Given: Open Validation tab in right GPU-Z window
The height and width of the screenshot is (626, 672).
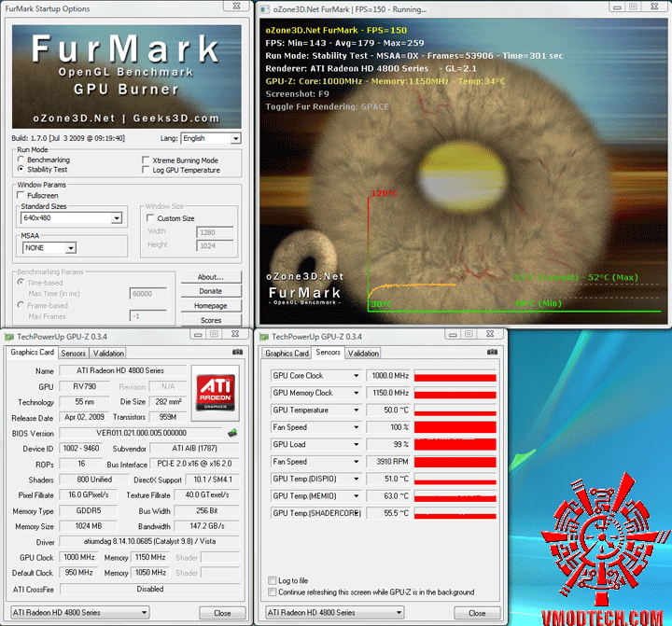Looking at the screenshot, I should click(x=363, y=353).
